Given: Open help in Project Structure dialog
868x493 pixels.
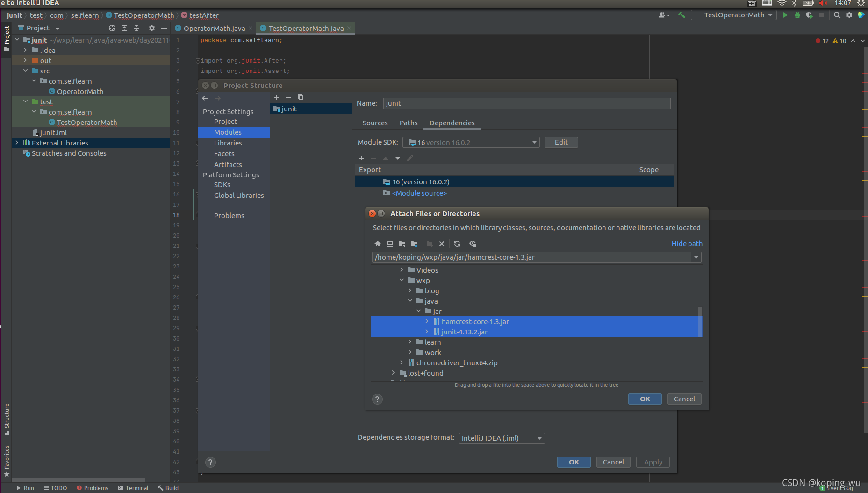Looking at the screenshot, I should (211, 462).
